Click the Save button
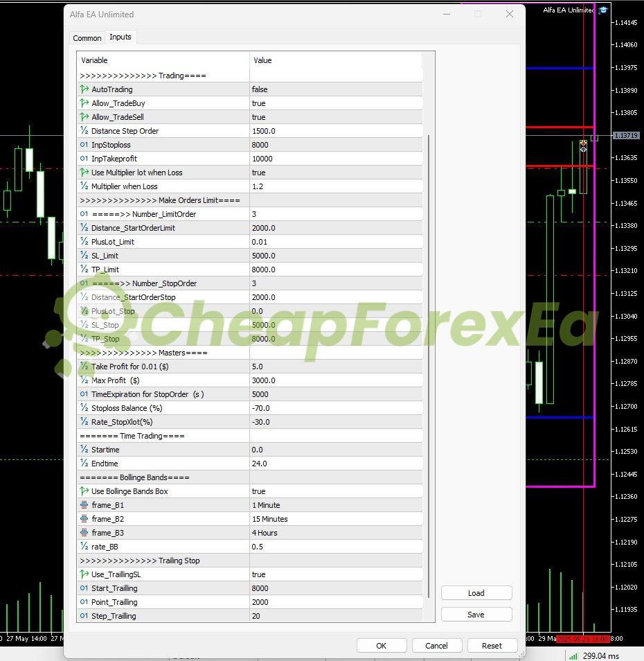 [x=476, y=614]
